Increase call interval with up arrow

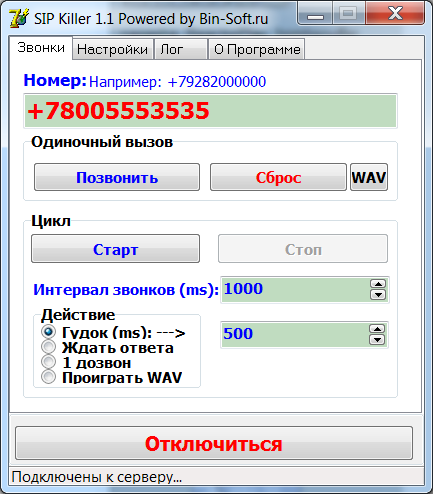(378, 284)
